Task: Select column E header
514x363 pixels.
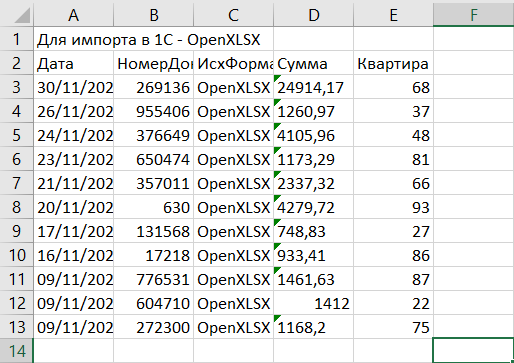Action: click(x=393, y=15)
